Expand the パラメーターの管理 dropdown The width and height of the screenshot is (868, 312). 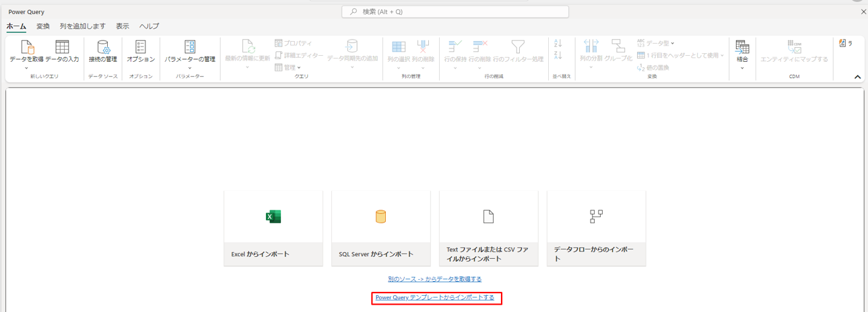190,68
